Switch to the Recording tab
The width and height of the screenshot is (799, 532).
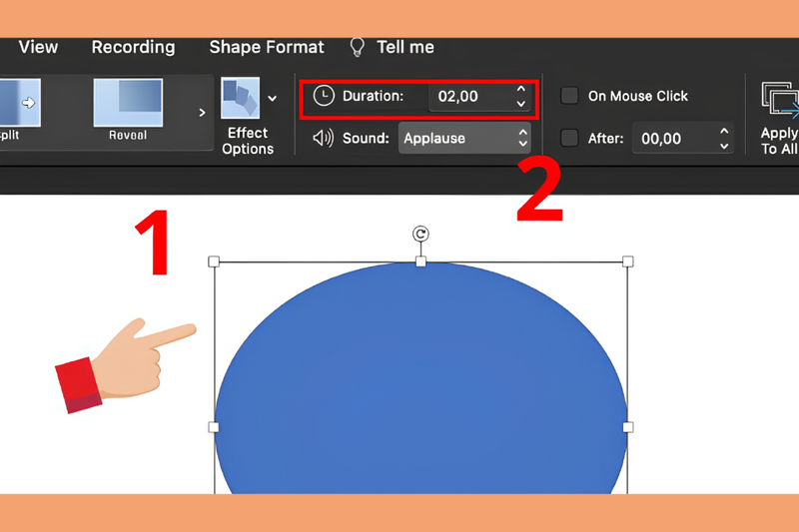(133, 47)
